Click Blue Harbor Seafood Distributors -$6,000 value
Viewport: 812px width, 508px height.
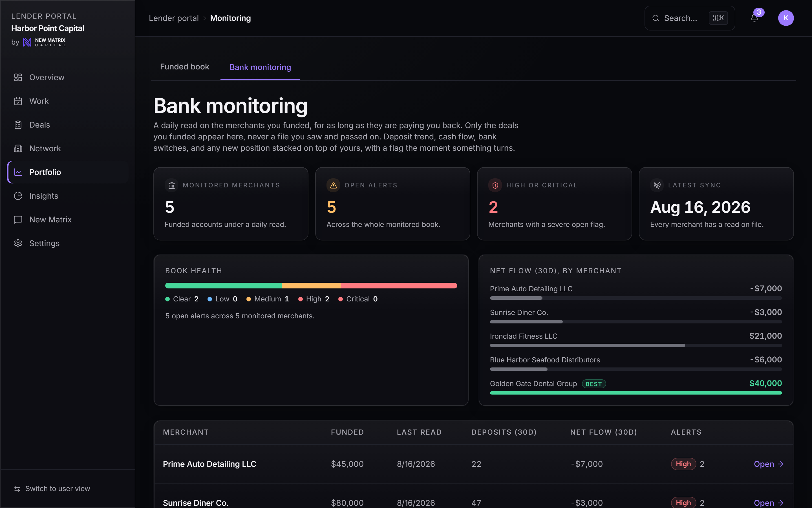click(766, 360)
